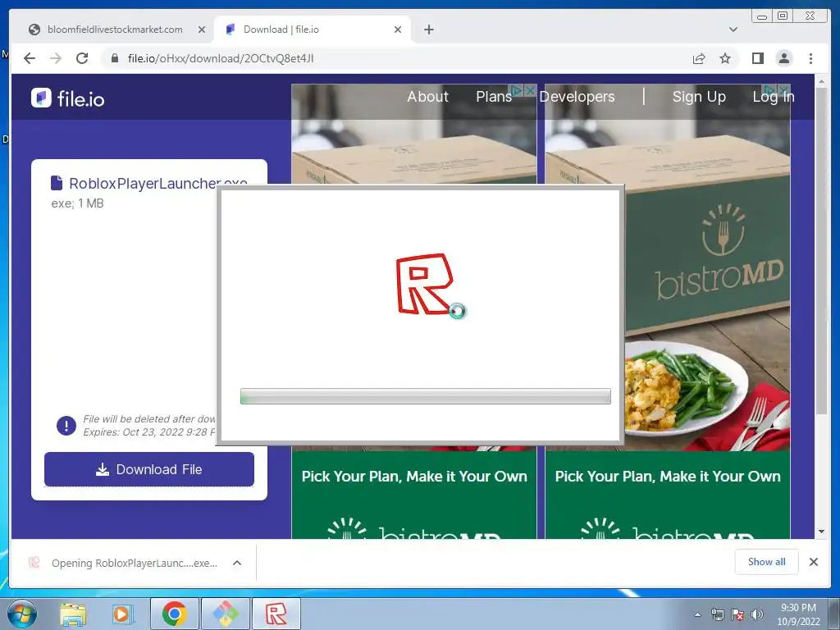Viewport: 840px width, 630px height.
Task: Open the Developers page link
Action: 577,97
